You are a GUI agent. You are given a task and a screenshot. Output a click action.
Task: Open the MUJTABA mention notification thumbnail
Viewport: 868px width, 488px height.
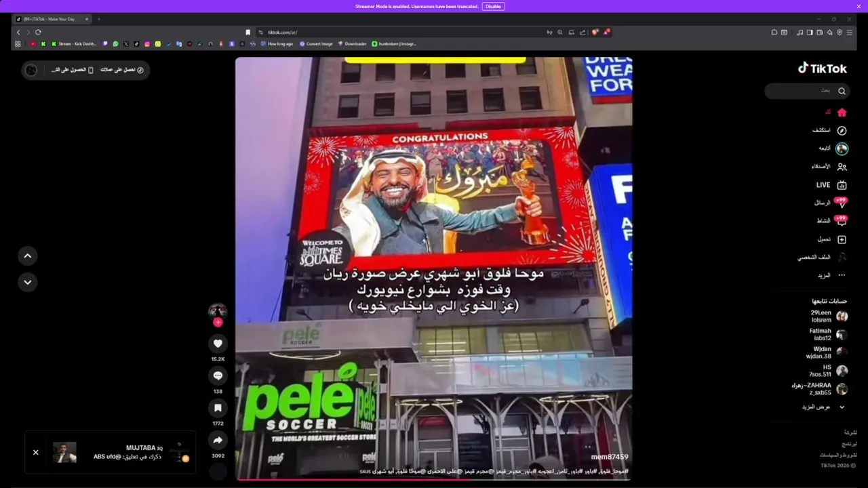65,452
